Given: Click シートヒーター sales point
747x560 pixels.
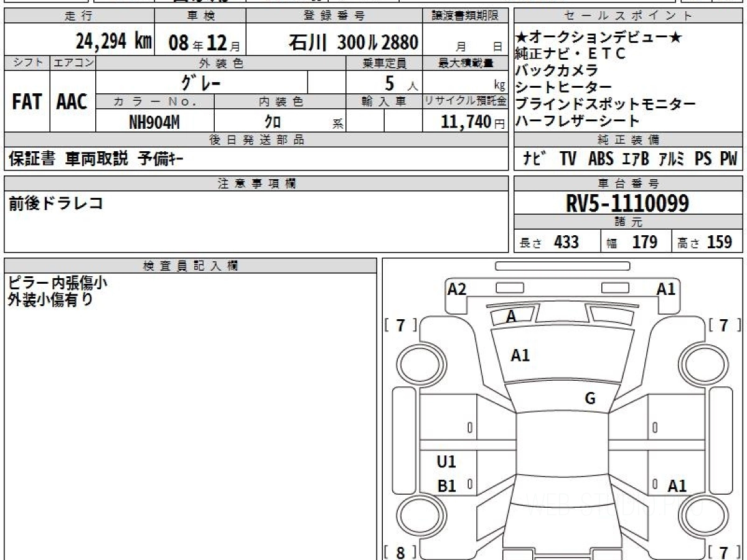Looking at the screenshot, I should 563,88.
